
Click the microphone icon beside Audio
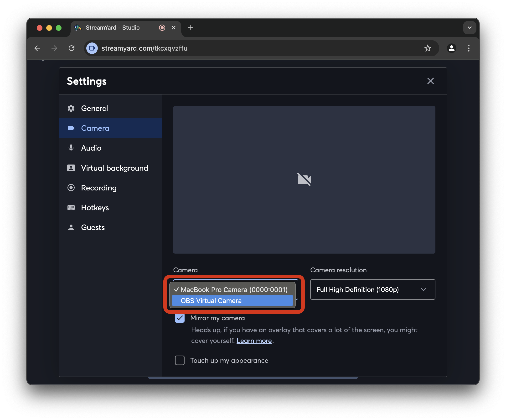pos(71,148)
